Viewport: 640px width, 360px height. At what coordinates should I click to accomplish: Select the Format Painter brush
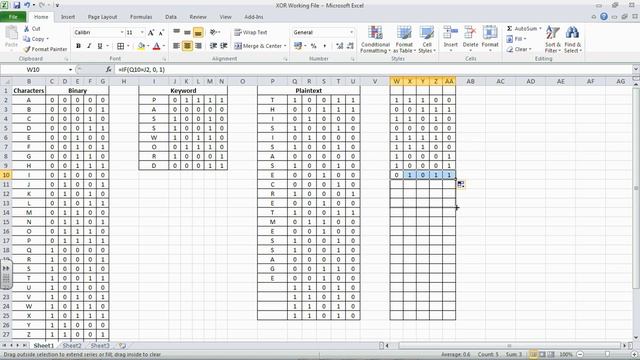(x=27, y=49)
